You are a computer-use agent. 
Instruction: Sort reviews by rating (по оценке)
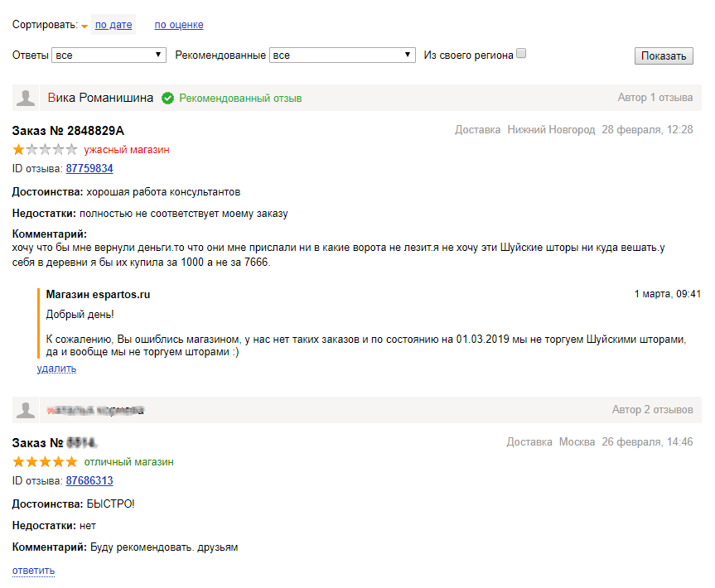[x=179, y=25]
